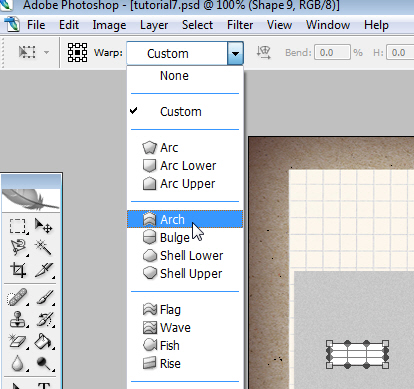Click the bottom-left warp mesh corner handle
The width and height of the screenshot is (414, 389).
coord(329,365)
